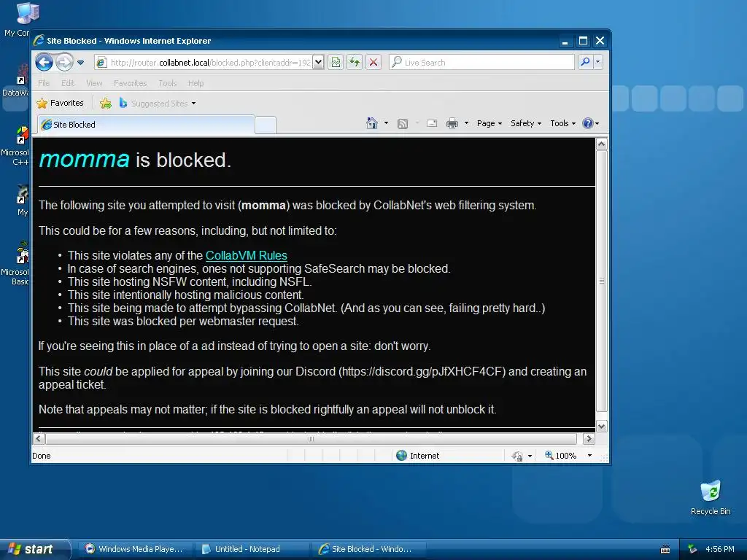Click the horizontal scrollbar left arrow
The image size is (747, 560).
(39, 438)
